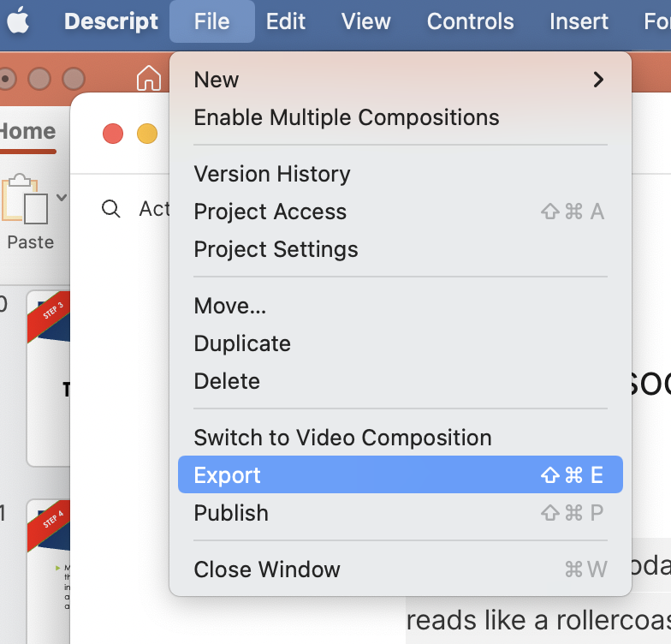Open the Controls menu in the menu bar
This screenshot has height=644, width=671.
(471, 21)
